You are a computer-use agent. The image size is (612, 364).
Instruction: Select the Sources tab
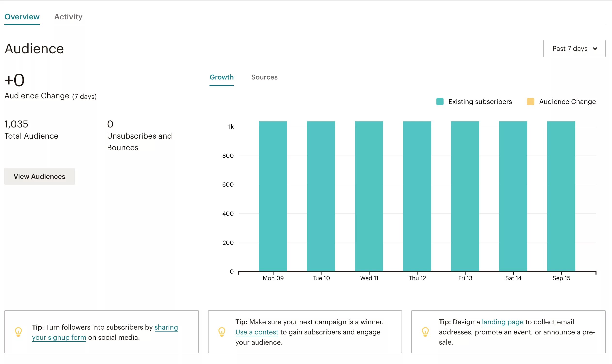(x=264, y=77)
